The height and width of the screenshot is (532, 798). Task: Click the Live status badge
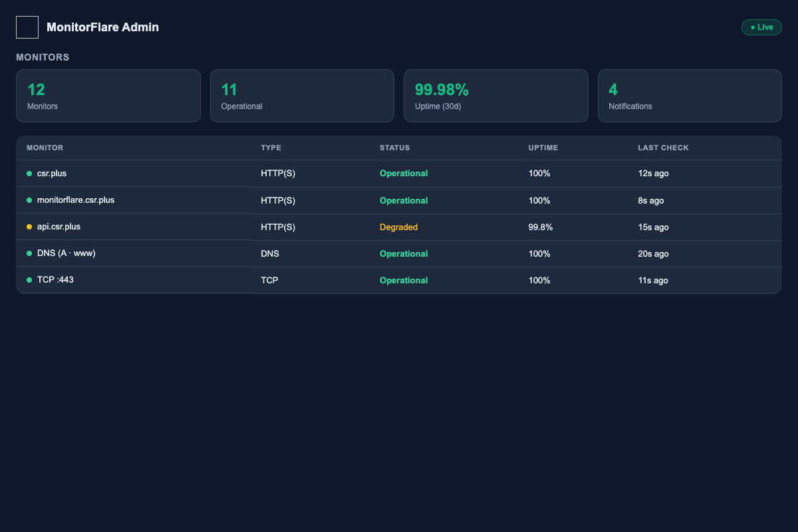(761, 27)
